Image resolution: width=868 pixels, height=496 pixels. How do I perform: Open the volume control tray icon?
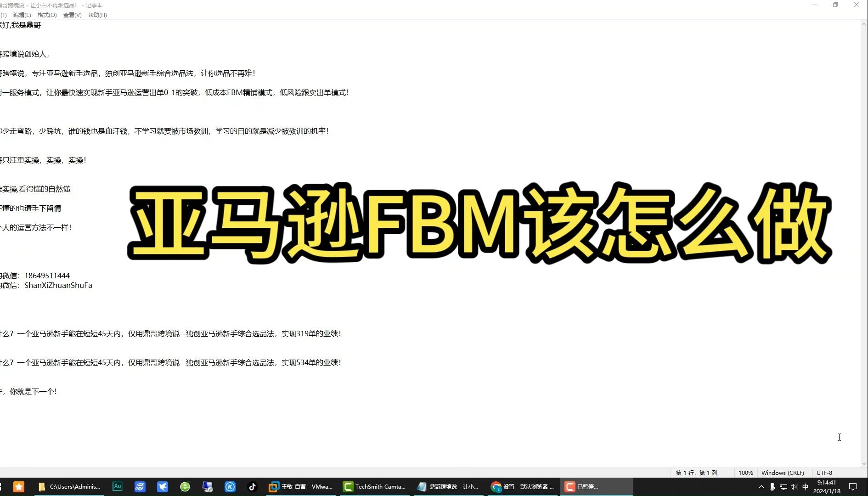794,487
